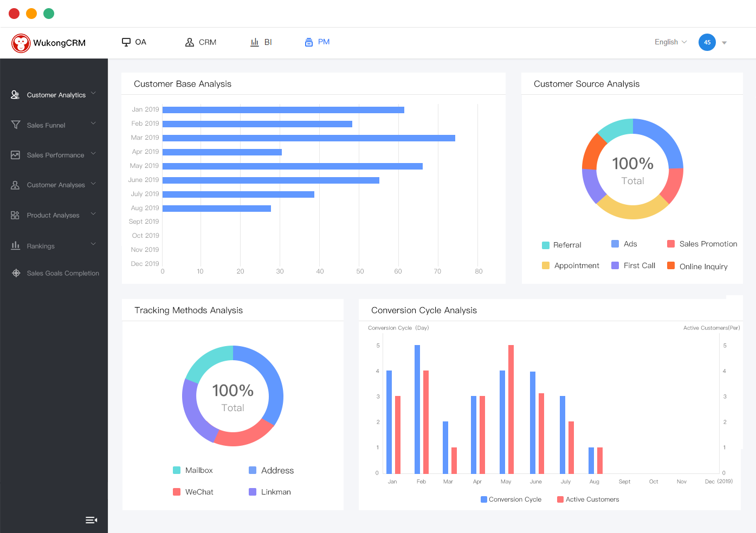Click the Customer Analyses person icon

coord(15,185)
